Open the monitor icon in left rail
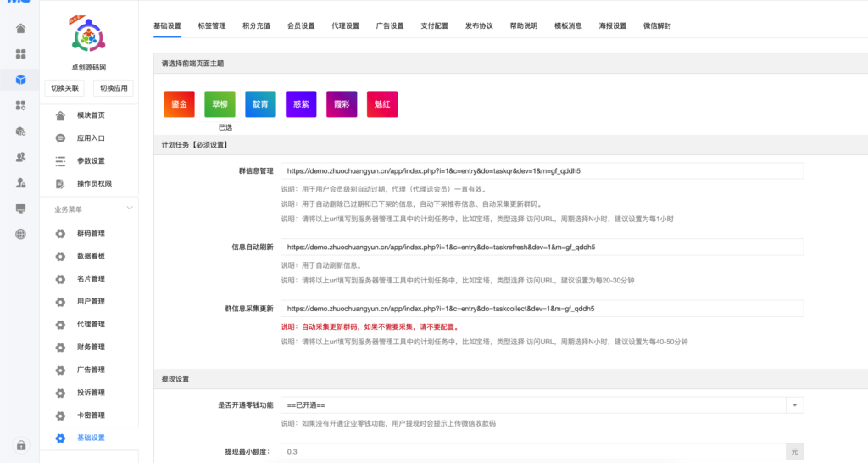Viewport: 868px width, 463px height. click(x=20, y=209)
